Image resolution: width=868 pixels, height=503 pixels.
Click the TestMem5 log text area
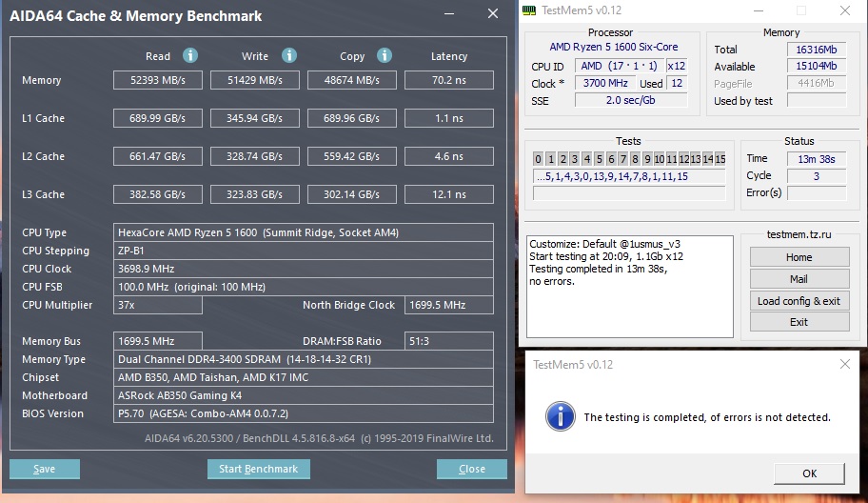point(630,287)
